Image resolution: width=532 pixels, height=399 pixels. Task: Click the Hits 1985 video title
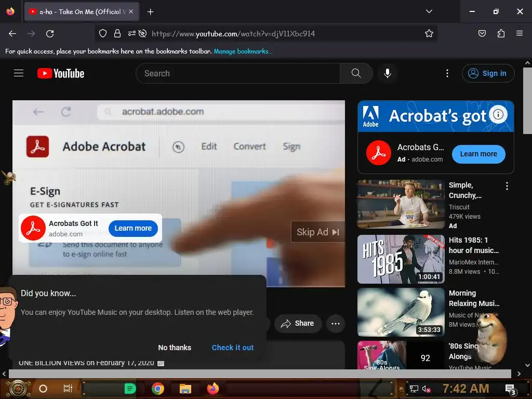tap(474, 245)
